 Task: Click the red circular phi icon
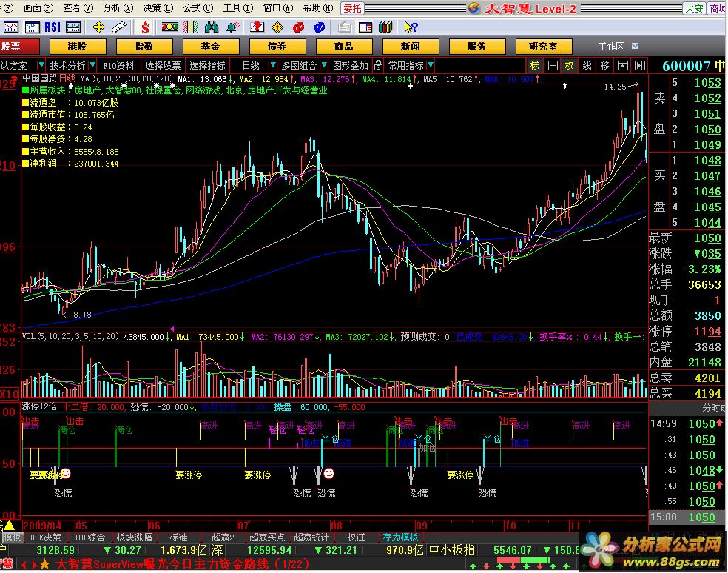(x=299, y=27)
